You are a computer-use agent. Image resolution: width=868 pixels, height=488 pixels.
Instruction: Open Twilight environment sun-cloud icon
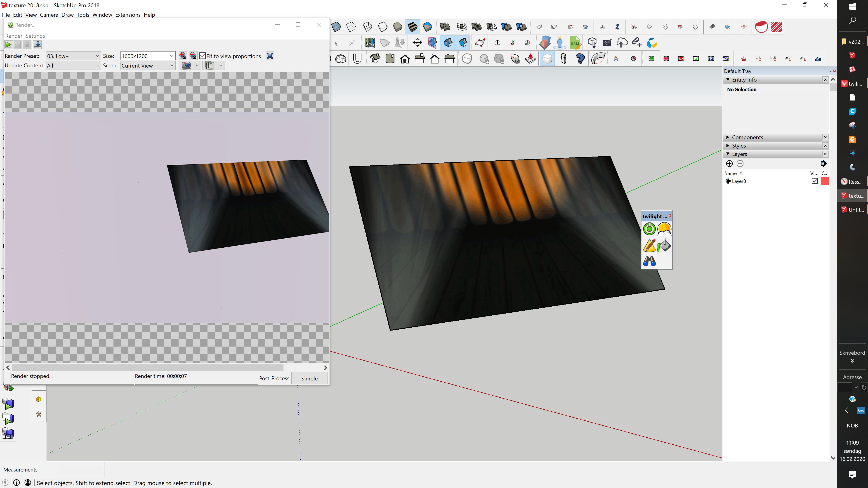point(664,229)
